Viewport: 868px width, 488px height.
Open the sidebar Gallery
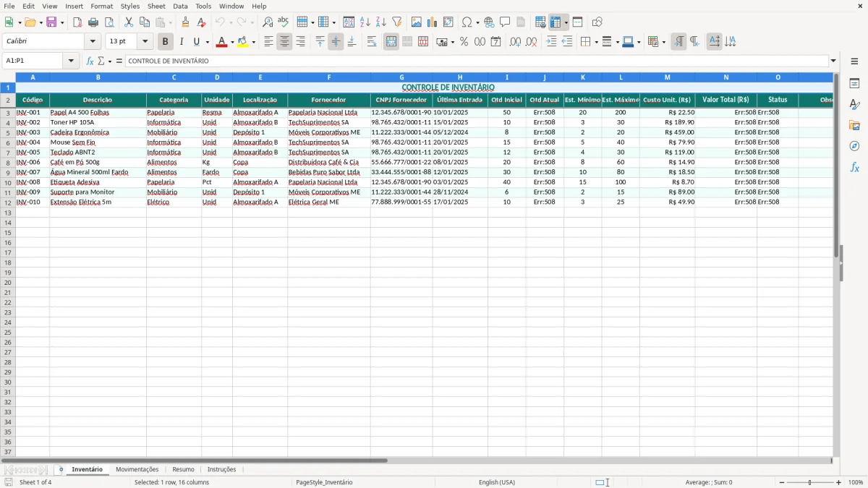click(854, 126)
